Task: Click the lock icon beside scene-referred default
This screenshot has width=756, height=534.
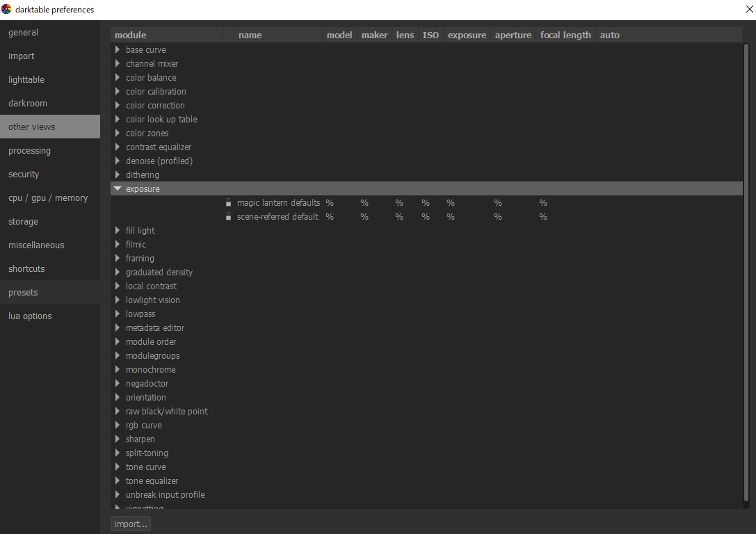Action: click(x=229, y=217)
